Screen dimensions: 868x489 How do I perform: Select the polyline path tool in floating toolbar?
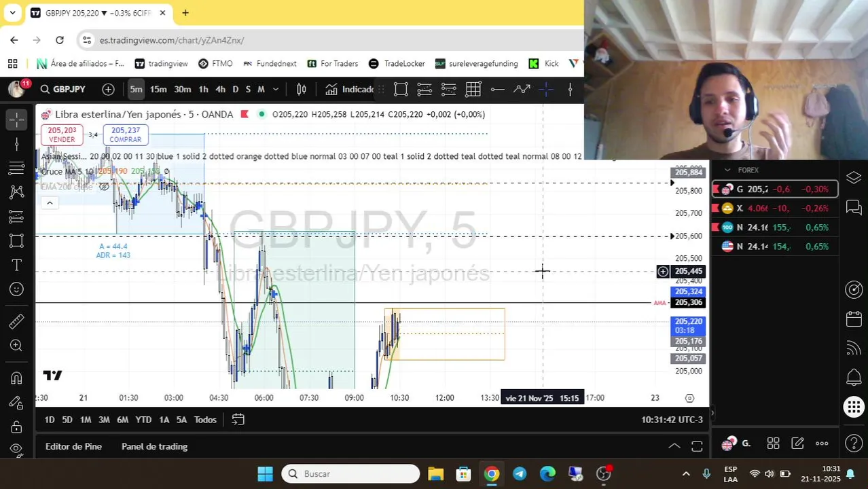coord(522,89)
